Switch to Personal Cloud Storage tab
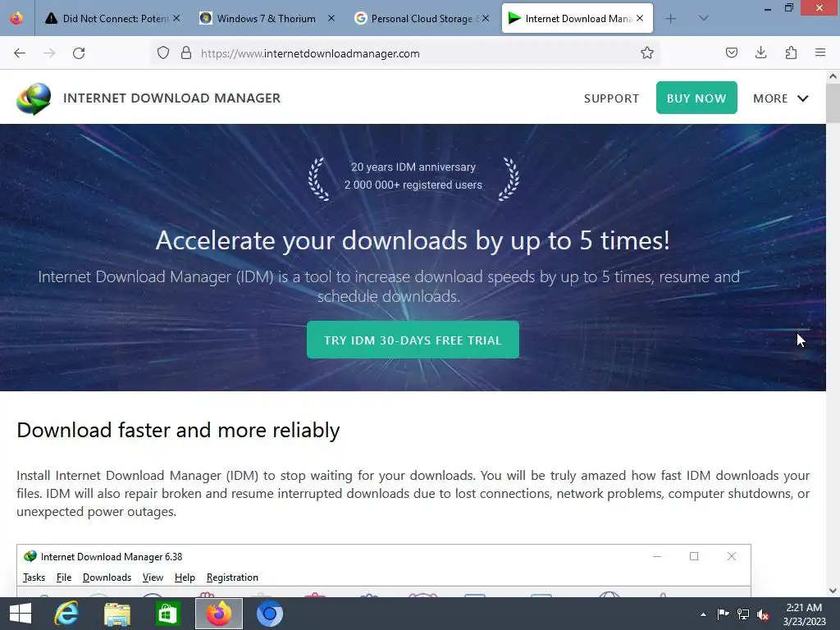840x630 pixels. [421, 19]
